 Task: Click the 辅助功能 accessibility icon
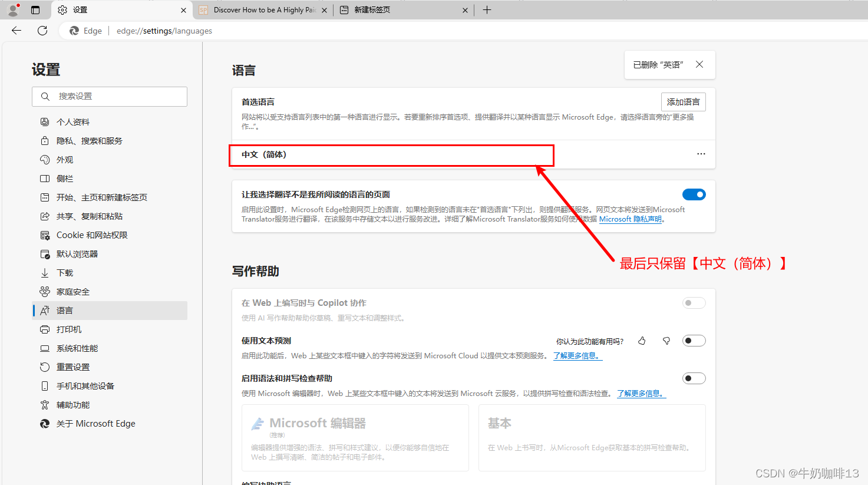45,405
